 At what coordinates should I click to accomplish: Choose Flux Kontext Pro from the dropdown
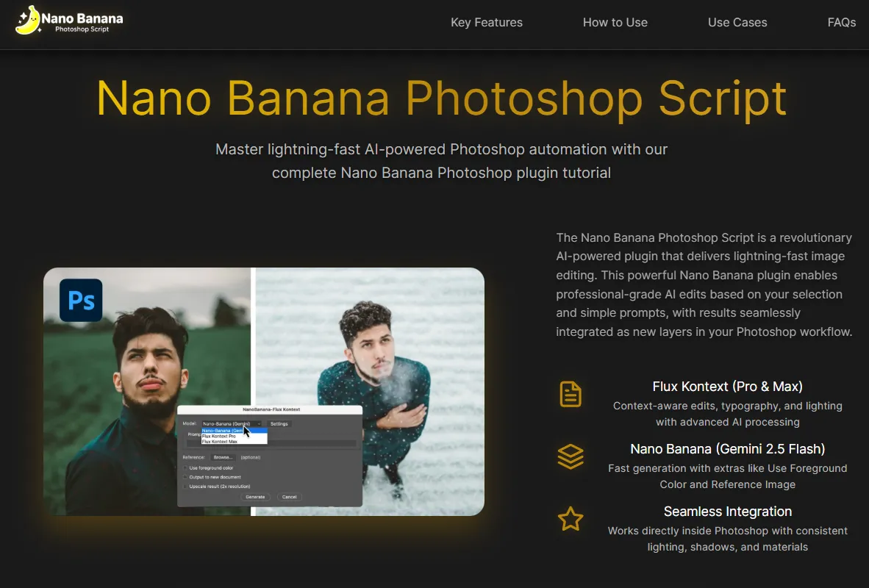point(219,436)
